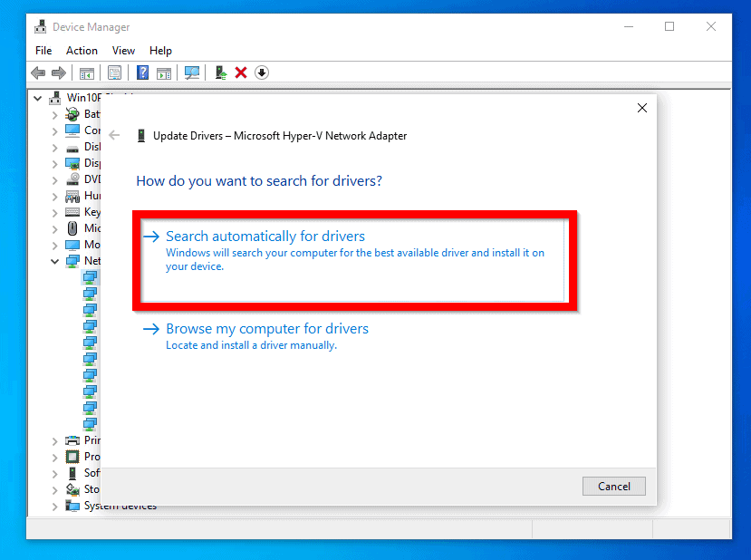This screenshot has width=751, height=560.
Task: Select the System devices tree item
Action: pyautogui.click(x=120, y=506)
